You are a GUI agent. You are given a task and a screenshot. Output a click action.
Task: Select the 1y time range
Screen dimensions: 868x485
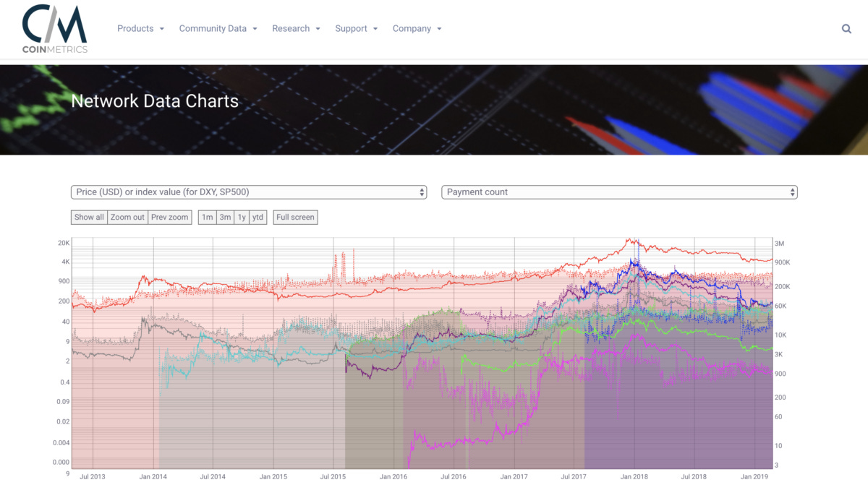click(x=242, y=218)
